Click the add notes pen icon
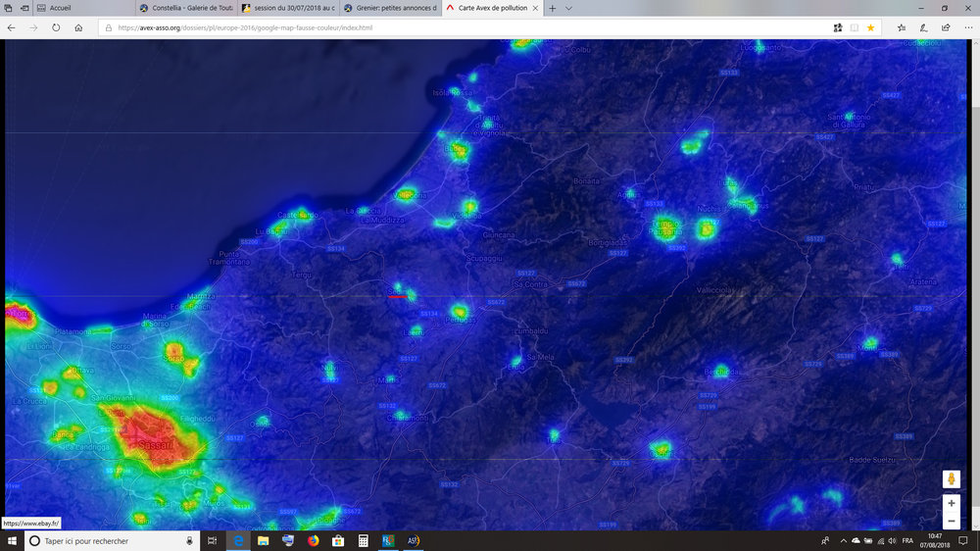Image resolution: width=980 pixels, height=551 pixels. click(924, 27)
